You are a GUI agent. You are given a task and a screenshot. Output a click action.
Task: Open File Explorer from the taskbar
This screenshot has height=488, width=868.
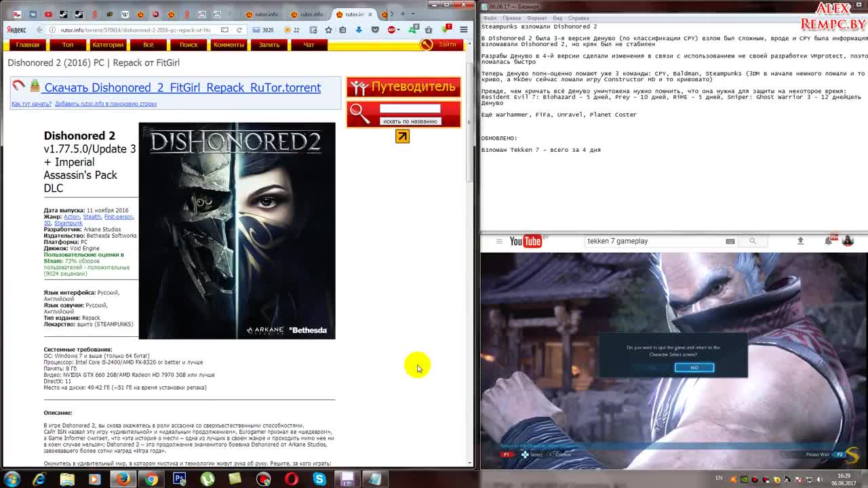tap(67, 479)
